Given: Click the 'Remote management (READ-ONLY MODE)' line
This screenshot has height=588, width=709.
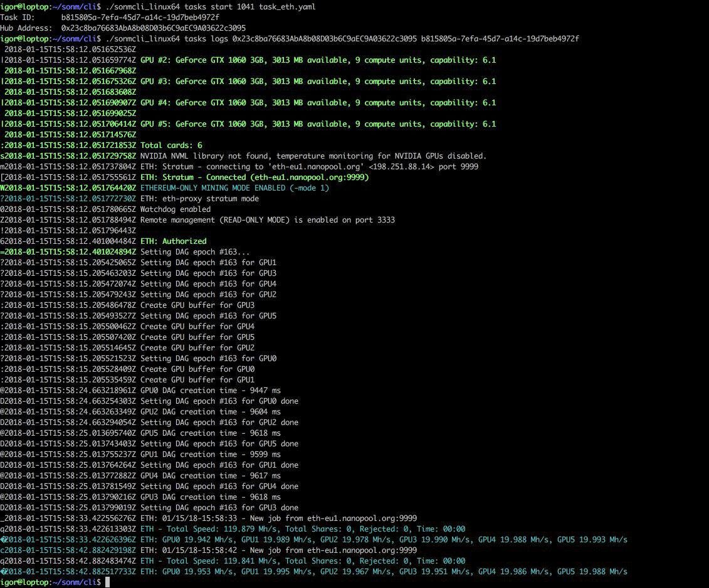Looking at the screenshot, I should point(267,220).
